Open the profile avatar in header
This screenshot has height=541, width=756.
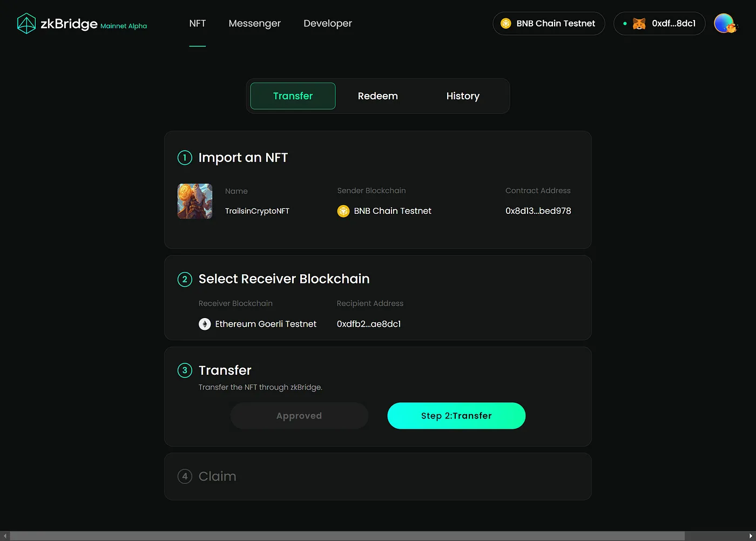[x=725, y=23]
